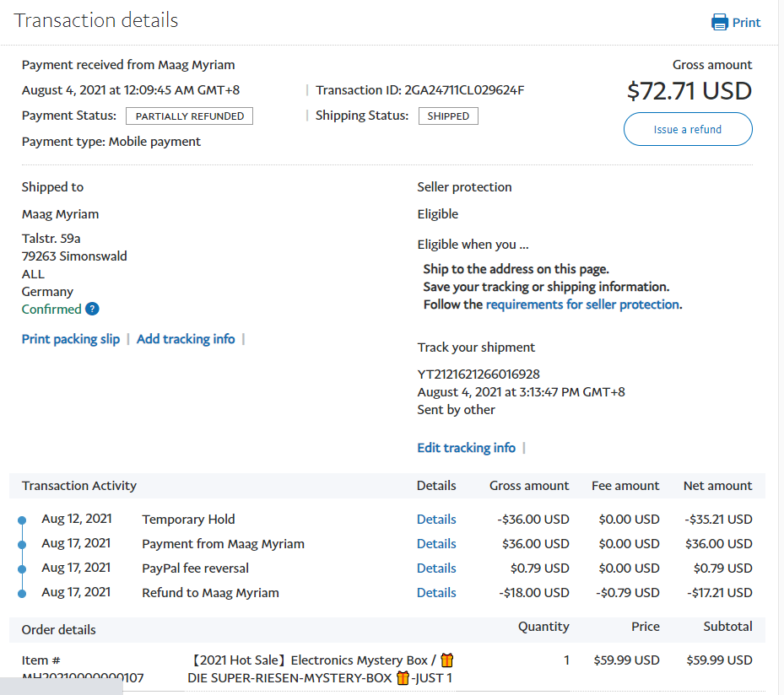Click the Issue a refund button
This screenshot has width=784, height=695.
point(688,129)
